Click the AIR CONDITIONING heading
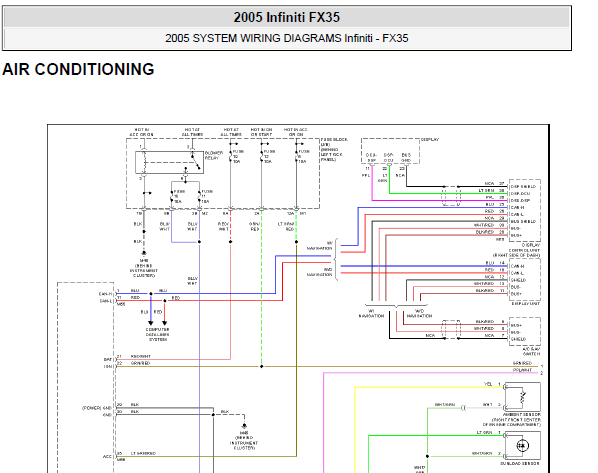598x473 pixels. tap(78, 69)
